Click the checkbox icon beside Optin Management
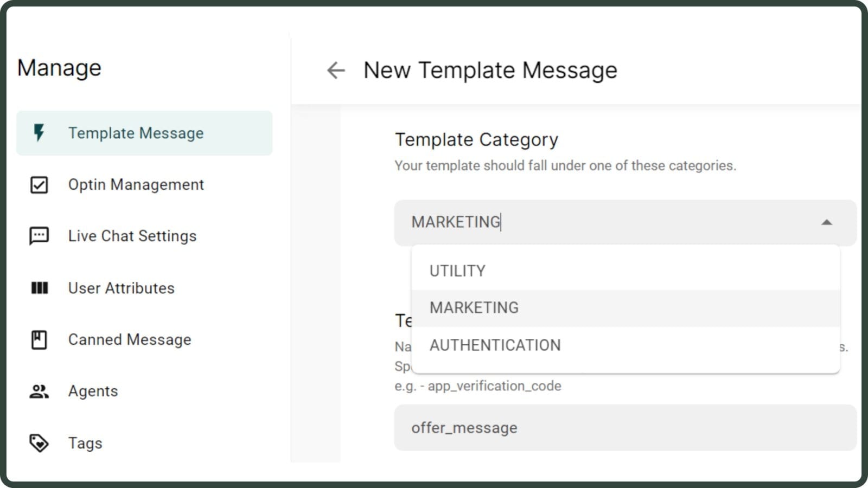This screenshot has height=488, width=868. (x=39, y=185)
